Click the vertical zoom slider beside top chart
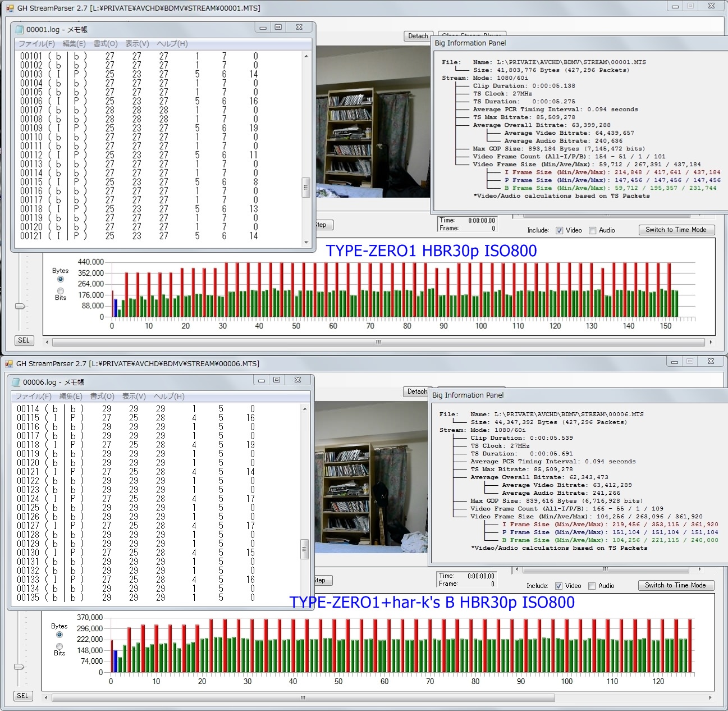This screenshot has height=711, width=728. point(20,306)
